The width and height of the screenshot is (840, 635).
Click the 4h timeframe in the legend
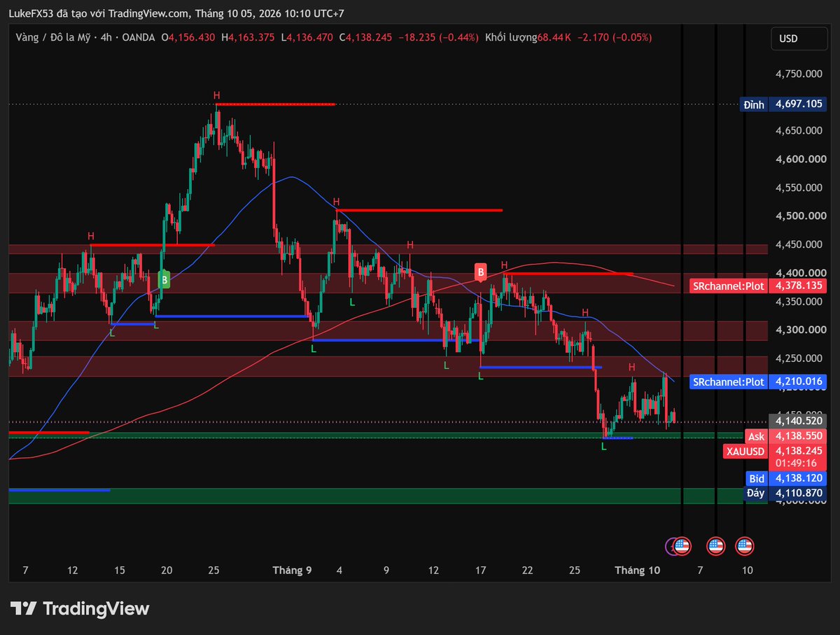(x=106, y=37)
